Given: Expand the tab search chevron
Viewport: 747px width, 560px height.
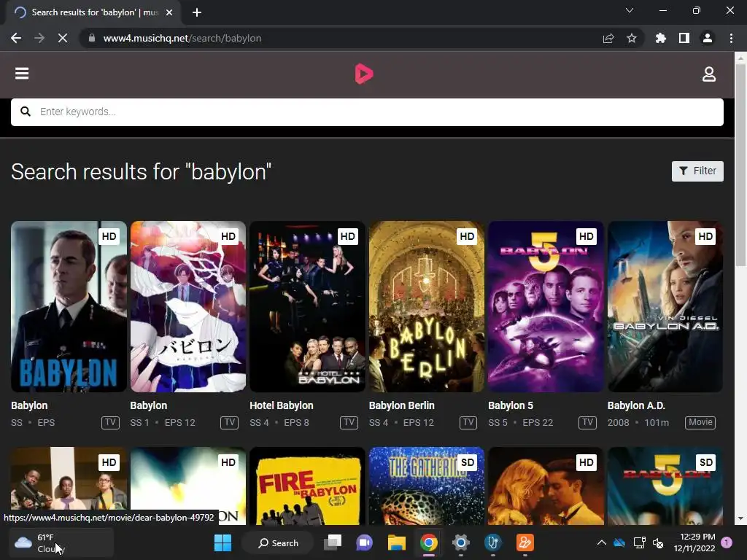Looking at the screenshot, I should [x=630, y=10].
